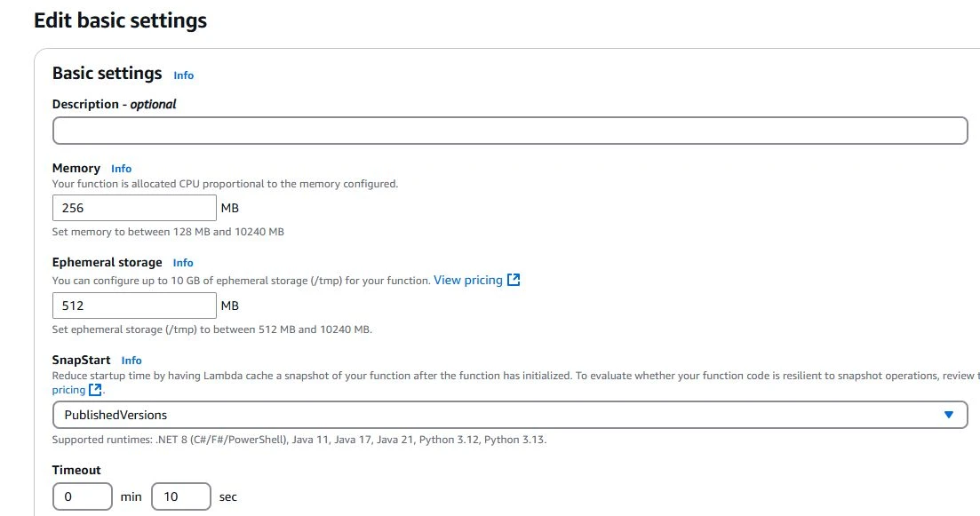
Task: Open the SnapStart dropdown showing PublishedVersions
Action: coord(509,415)
